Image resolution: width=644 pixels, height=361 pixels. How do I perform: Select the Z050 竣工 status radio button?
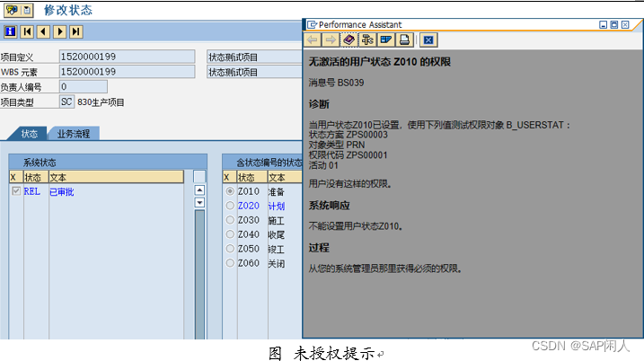230,249
